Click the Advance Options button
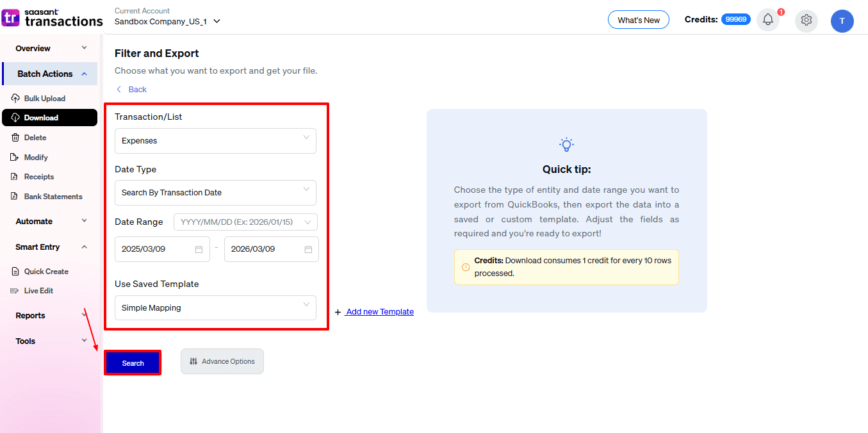 [x=222, y=361]
